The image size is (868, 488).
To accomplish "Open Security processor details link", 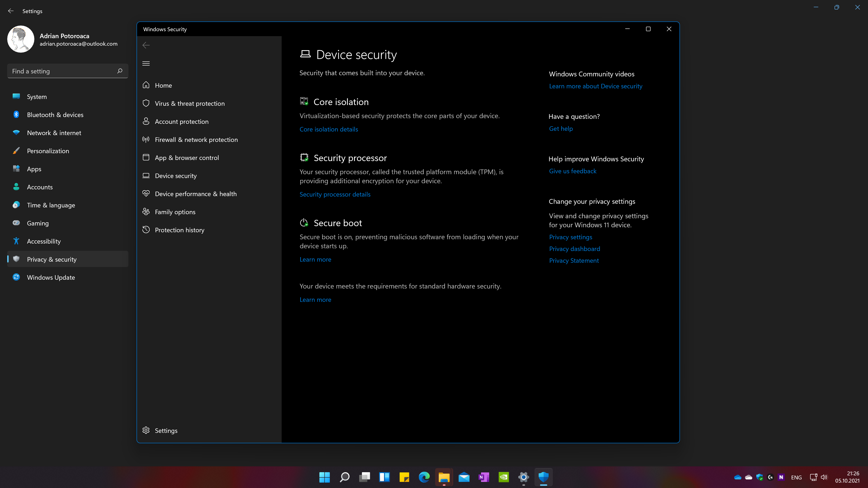I will point(335,194).
